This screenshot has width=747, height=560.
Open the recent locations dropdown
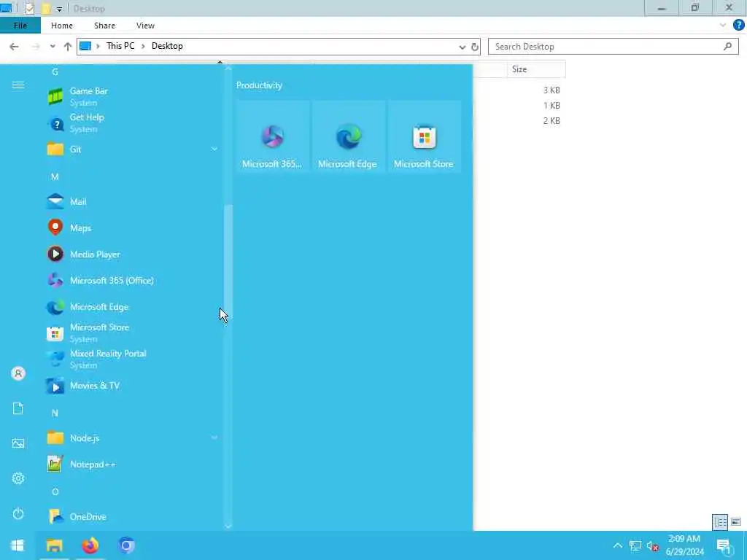[x=53, y=47]
